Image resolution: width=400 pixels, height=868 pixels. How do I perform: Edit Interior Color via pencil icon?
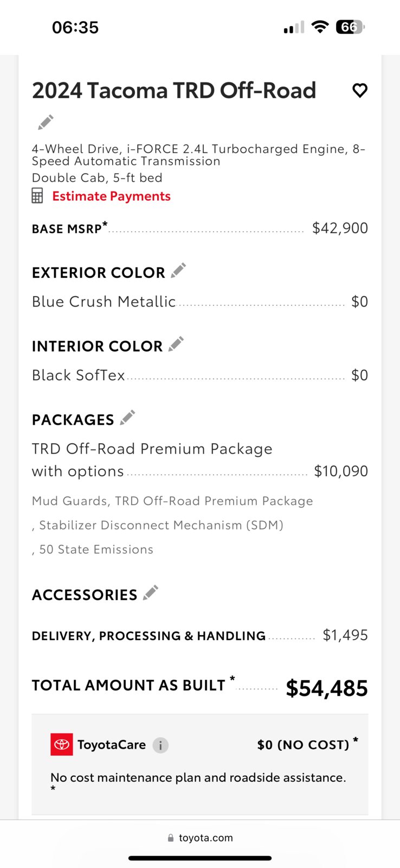coord(176,343)
